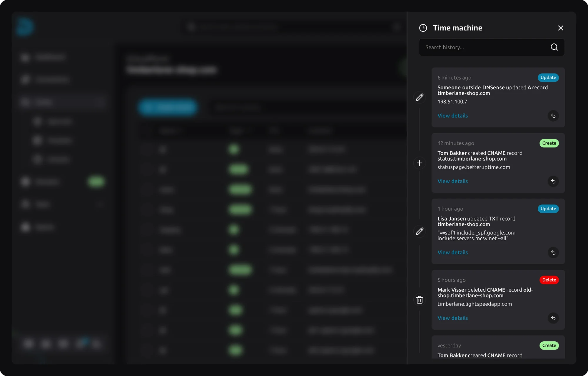Click the pencil marker for TXT record update
Viewport: 588px width, 376px height.
[x=420, y=231]
